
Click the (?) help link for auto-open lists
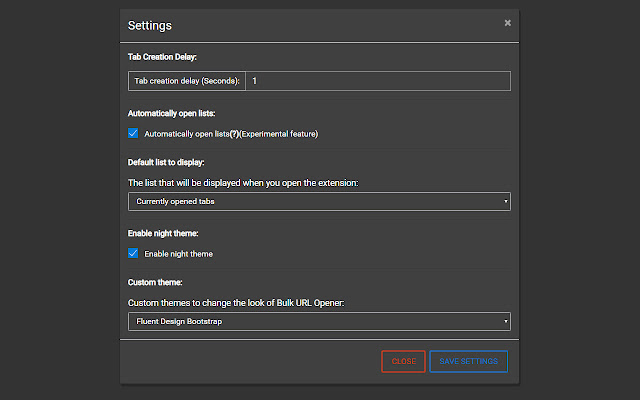point(232,133)
